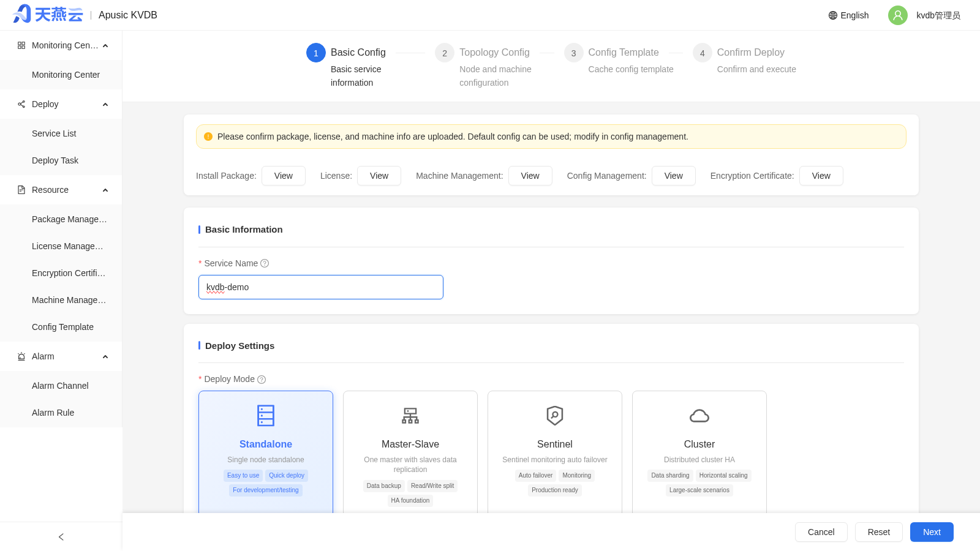Click the 'For development/testing' tag
Viewport: 980px width, 551px height.
(266, 490)
